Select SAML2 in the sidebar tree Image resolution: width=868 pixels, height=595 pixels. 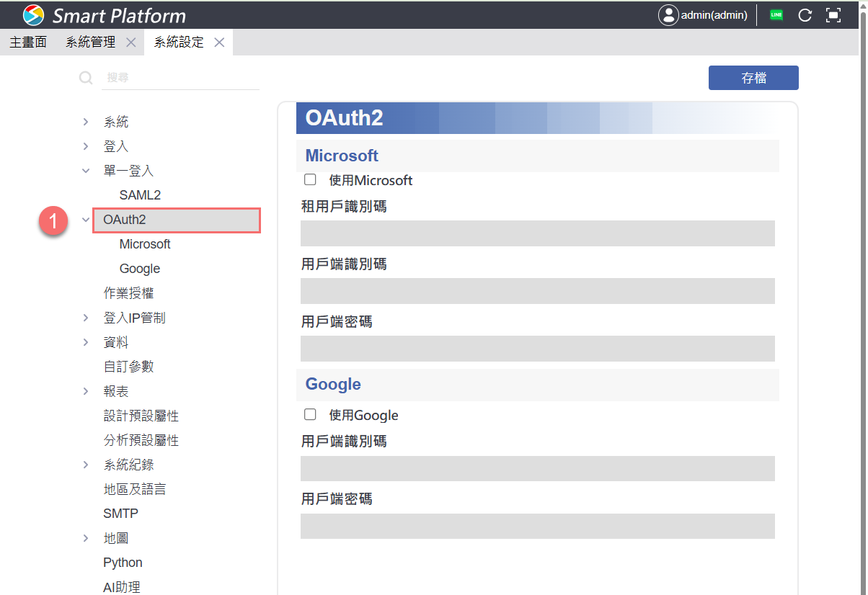click(140, 195)
